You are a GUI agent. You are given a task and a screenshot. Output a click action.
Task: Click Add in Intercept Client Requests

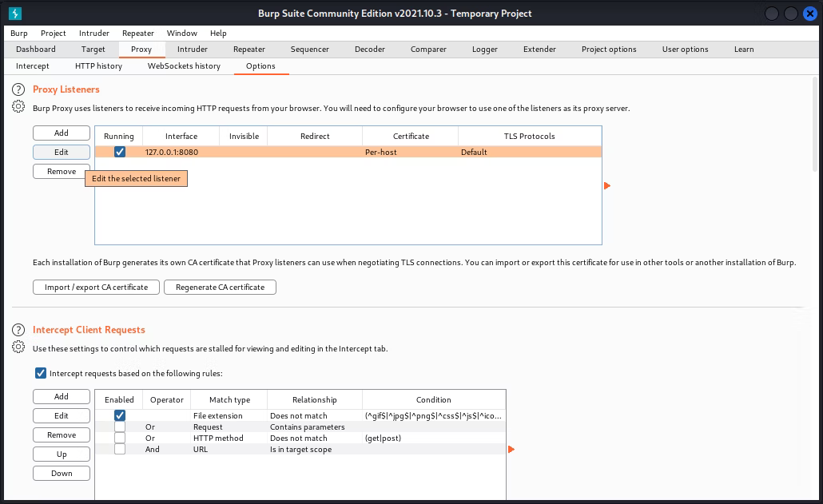click(62, 396)
